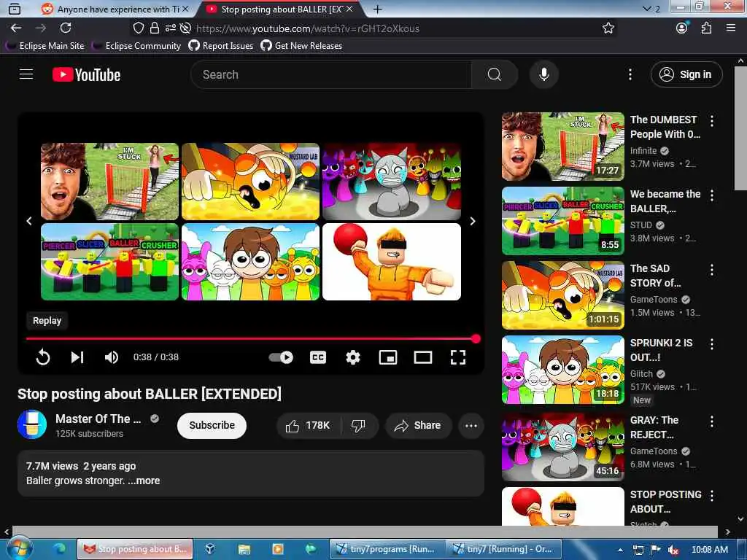Show next suggestions in end screen
Image resolution: width=747 pixels, height=560 pixels.
(473, 221)
